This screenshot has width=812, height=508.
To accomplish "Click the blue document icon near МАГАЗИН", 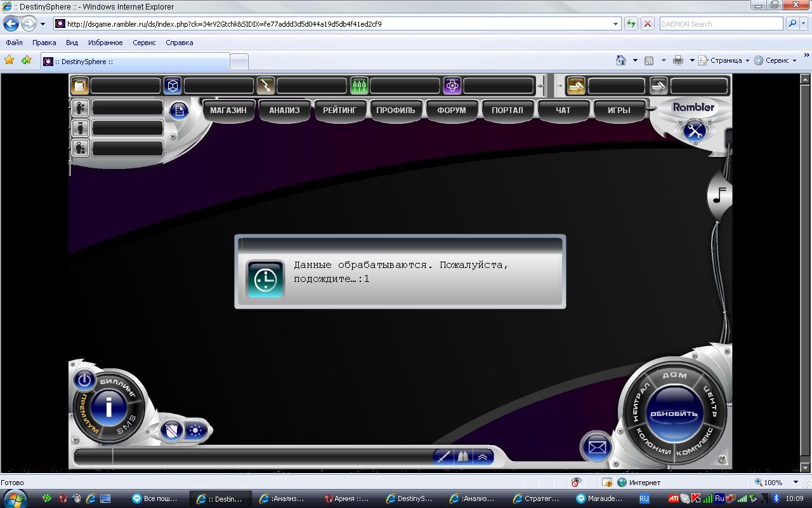I will point(179,110).
